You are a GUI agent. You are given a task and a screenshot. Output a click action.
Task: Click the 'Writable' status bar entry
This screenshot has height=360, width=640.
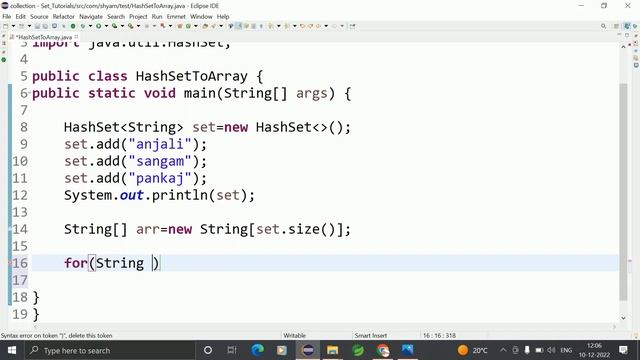(294, 336)
